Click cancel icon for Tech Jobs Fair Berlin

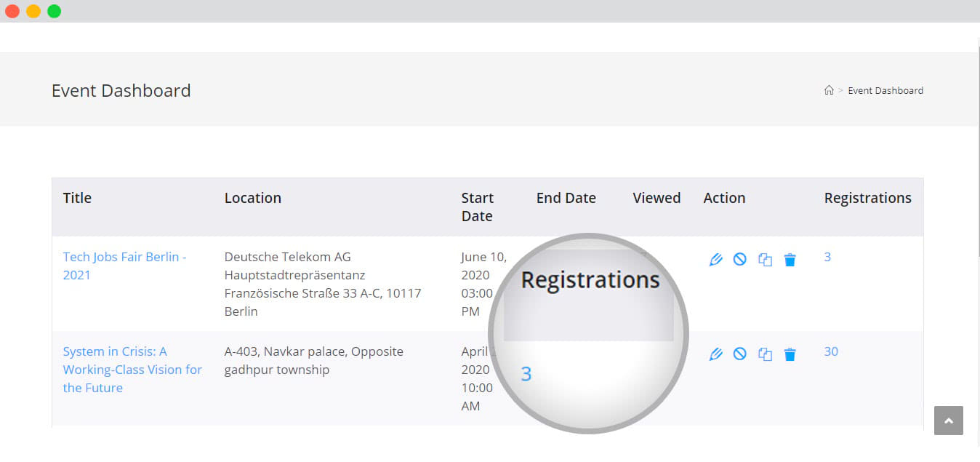pos(739,259)
